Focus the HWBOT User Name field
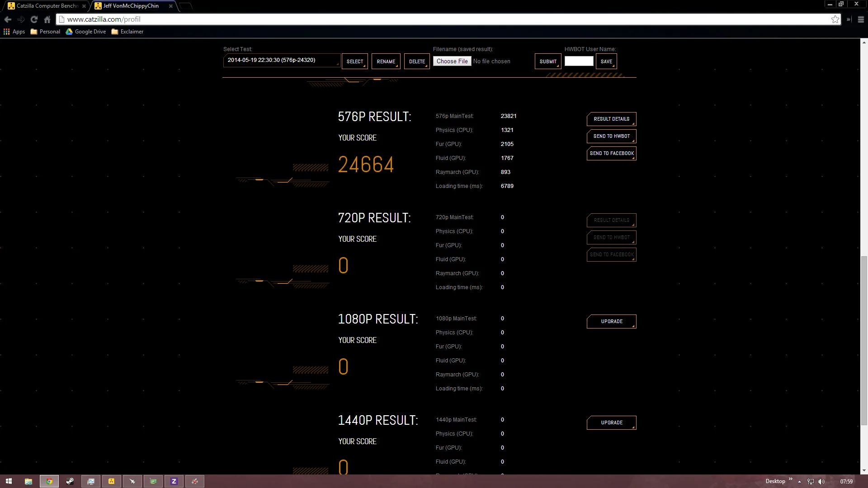The image size is (868, 488). tap(579, 61)
